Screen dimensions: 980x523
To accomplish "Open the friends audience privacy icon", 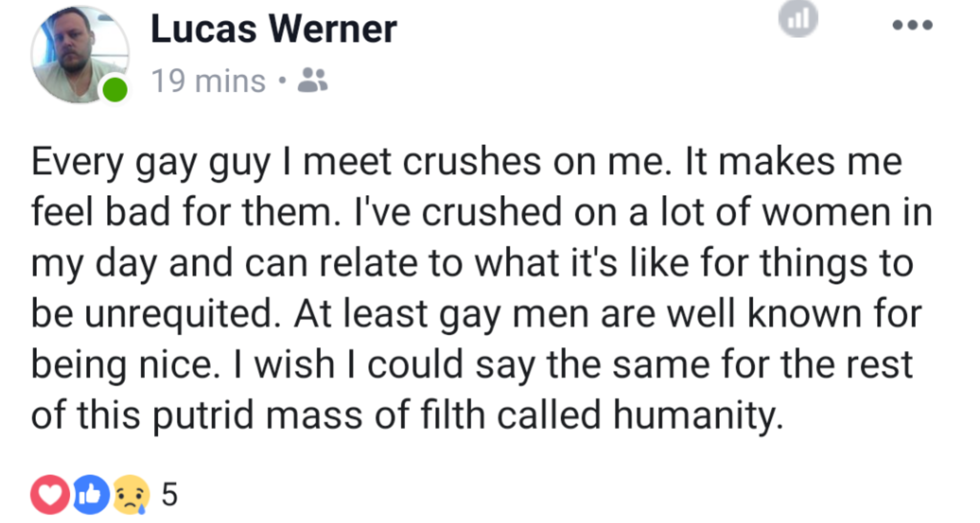I will point(312,80).
